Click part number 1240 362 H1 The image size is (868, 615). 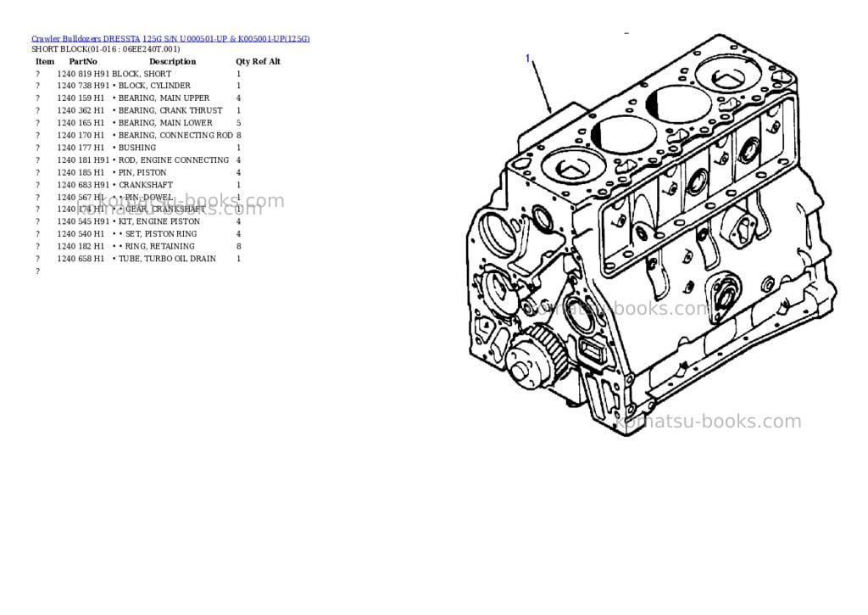pyautogui.click(x=81, y=111)
